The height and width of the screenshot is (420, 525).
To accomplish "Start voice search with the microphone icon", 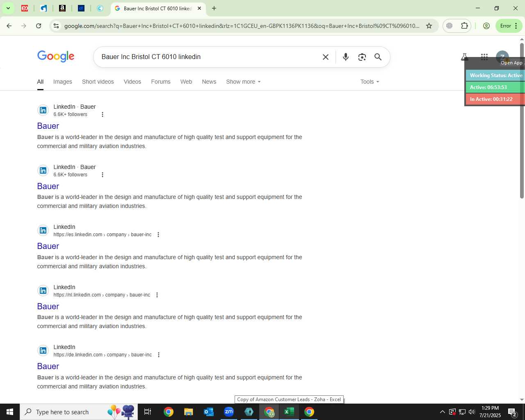I will 346,57.
